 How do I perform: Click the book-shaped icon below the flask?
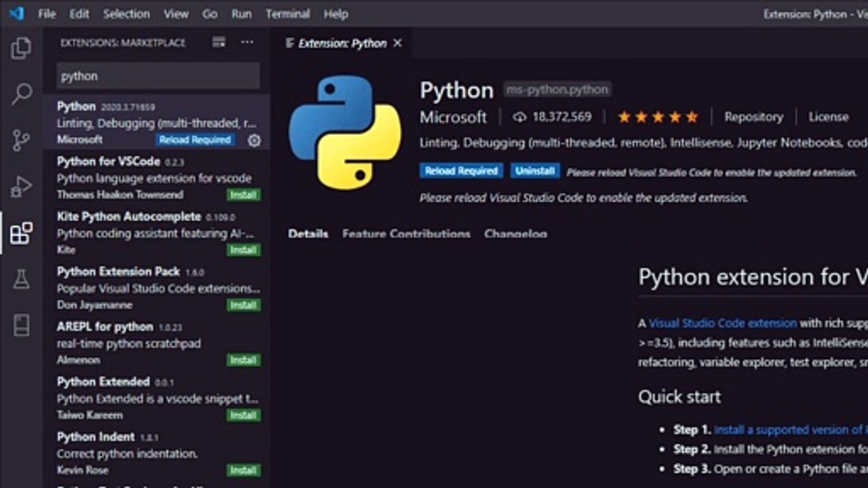[x=21, y=325]
